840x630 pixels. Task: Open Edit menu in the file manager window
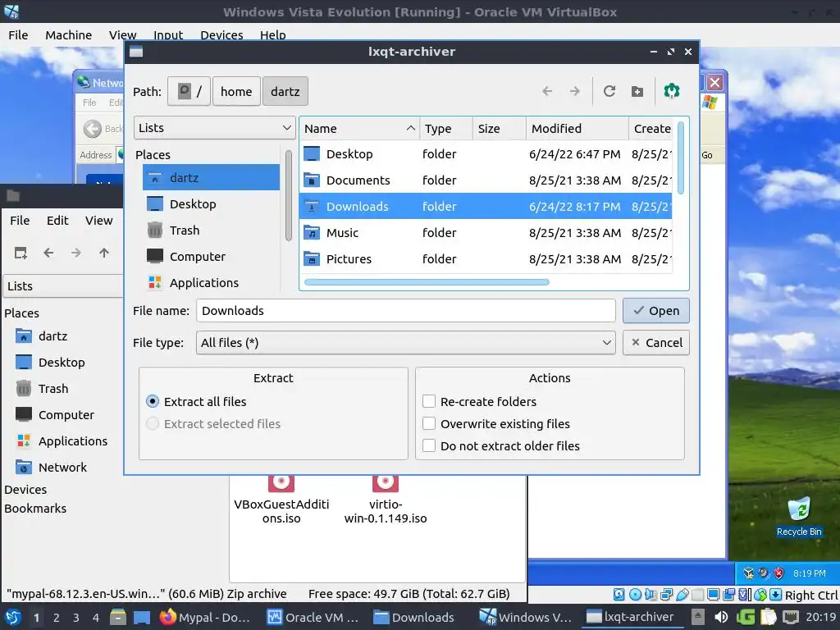pos(57,221)
